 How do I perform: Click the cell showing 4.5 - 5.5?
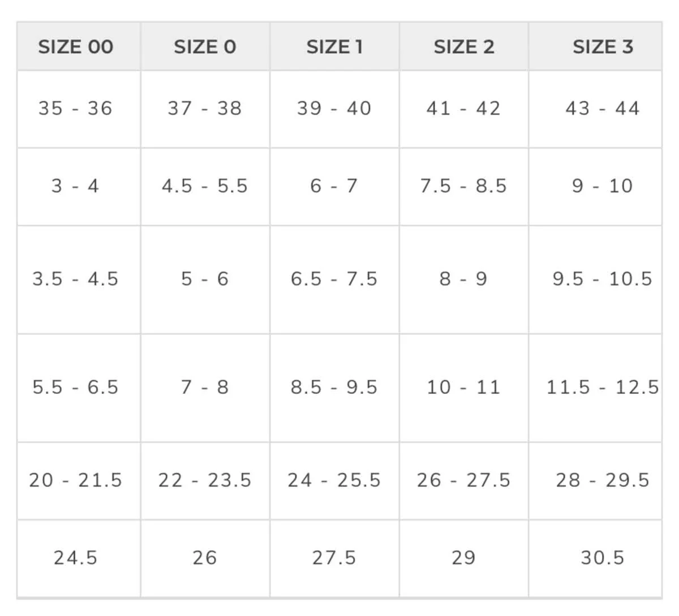(205, 186)
